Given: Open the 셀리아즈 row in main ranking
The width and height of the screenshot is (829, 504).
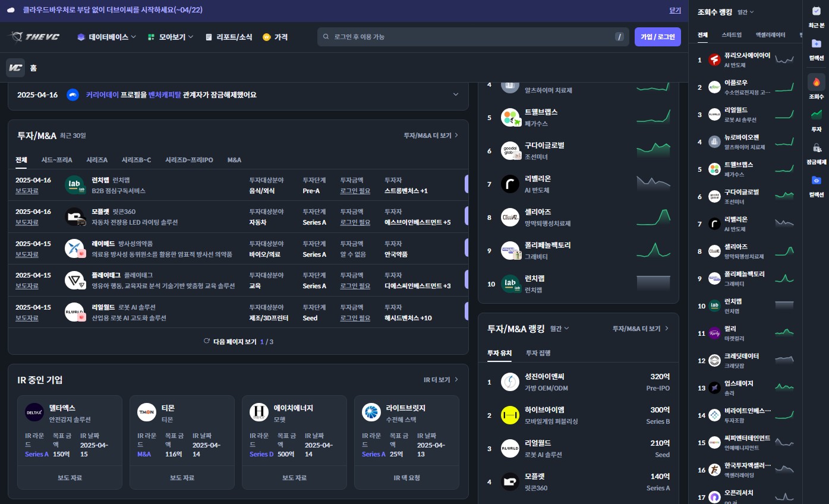Looking at the screenshot, I should (579, 218).
